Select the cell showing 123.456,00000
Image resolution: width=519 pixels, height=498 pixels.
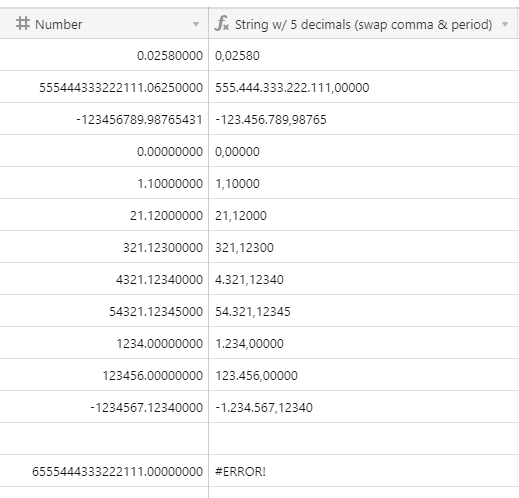[x=364, y=375]
